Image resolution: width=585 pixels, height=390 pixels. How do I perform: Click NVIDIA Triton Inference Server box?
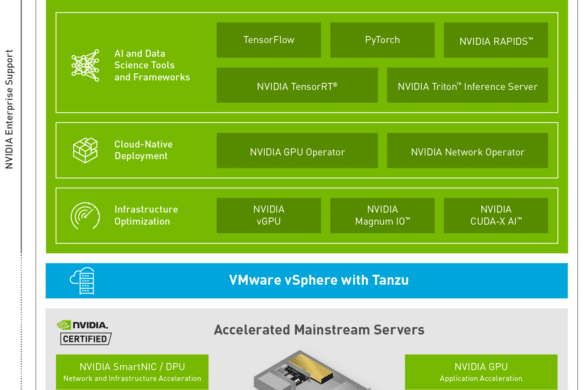tap(467, 85)
